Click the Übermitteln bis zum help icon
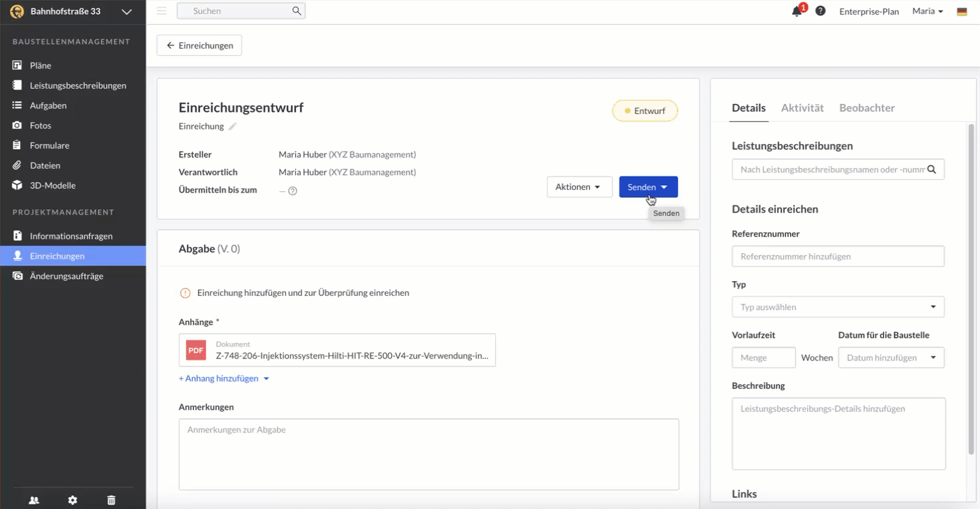The height and width of the screenshot is (509, 980). tap(292, 191)
